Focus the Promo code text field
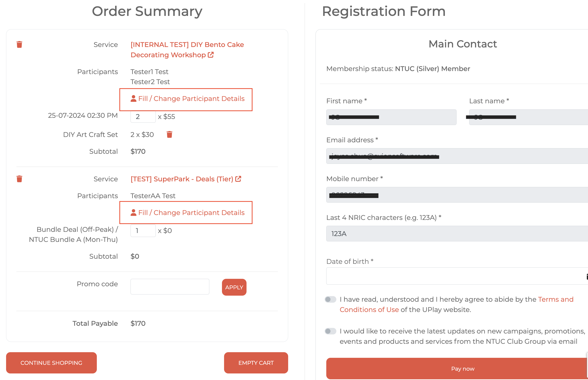 coord(170,287)
